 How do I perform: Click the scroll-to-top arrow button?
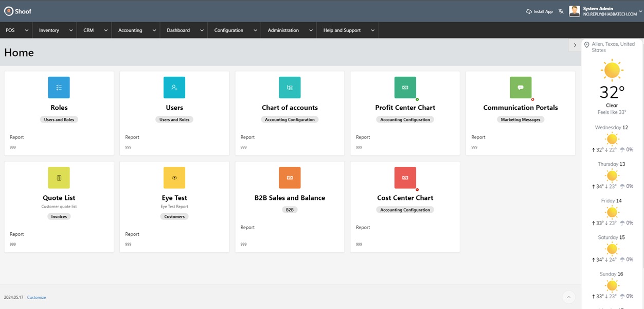(568, 297)
